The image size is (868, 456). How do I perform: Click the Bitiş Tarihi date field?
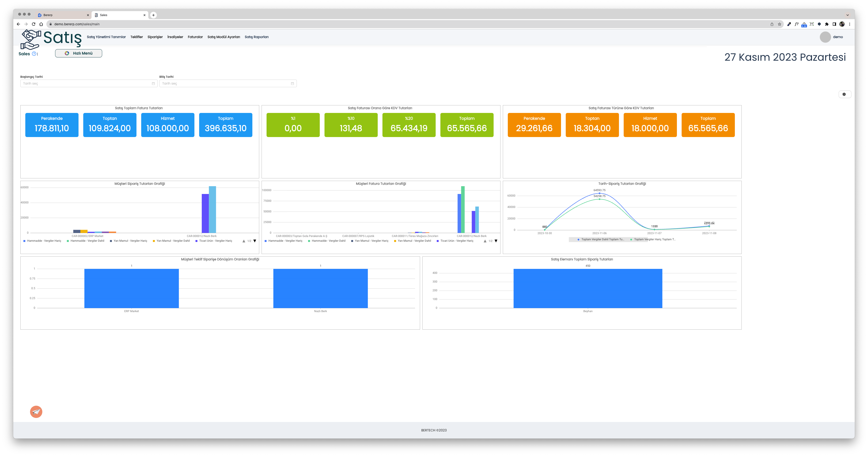(x=228, y=83)
